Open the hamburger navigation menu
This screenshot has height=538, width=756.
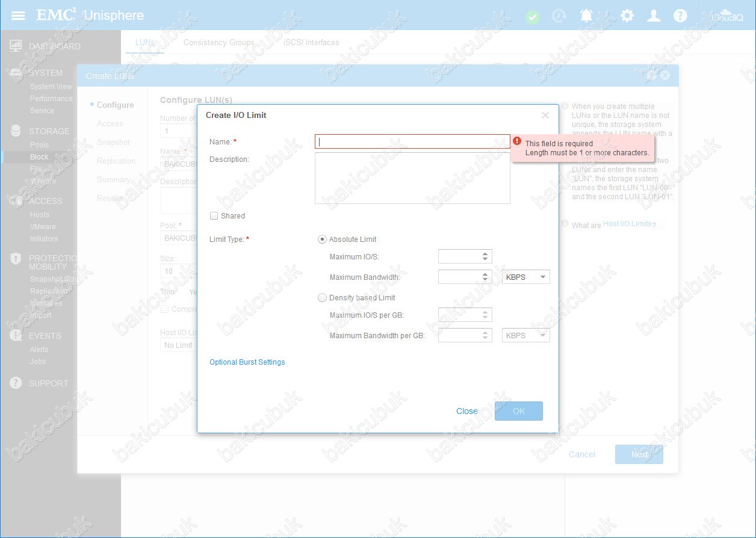tap(18, 15)
